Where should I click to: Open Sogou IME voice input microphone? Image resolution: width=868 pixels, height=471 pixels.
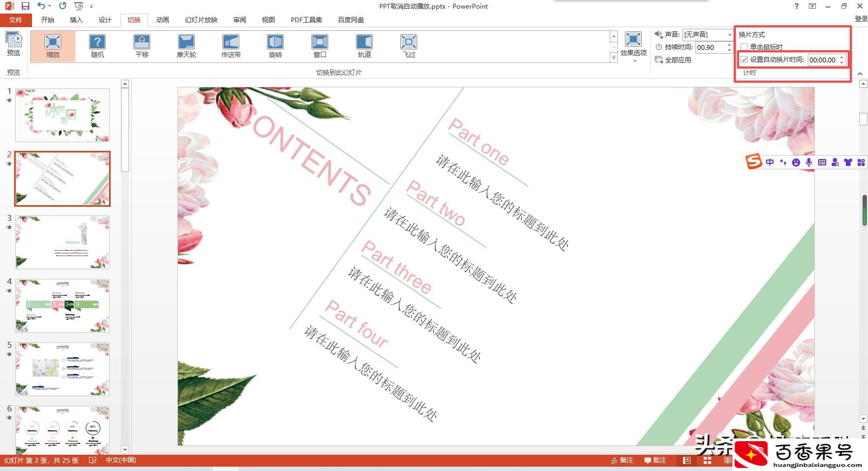(x=809, y=162)
